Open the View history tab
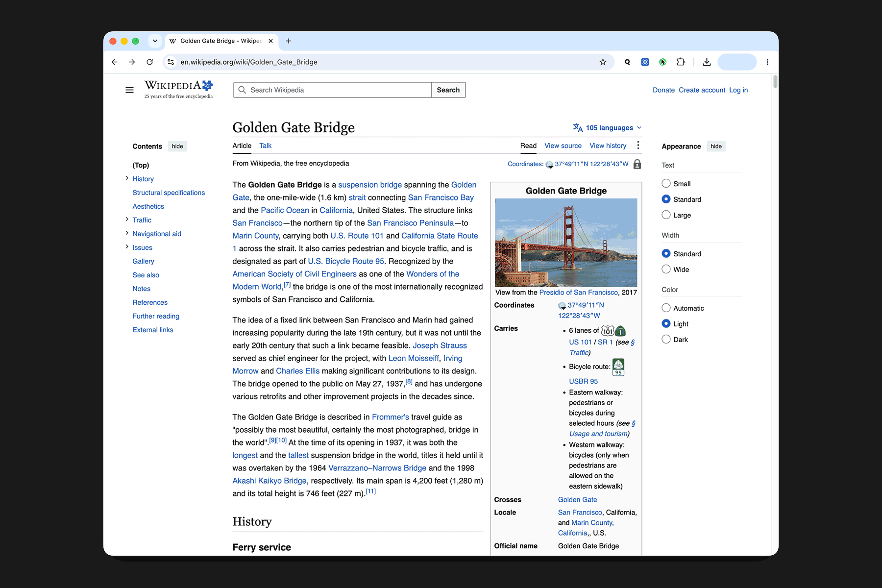The height and width of the screenshot is (588, 882). [608, 146]
